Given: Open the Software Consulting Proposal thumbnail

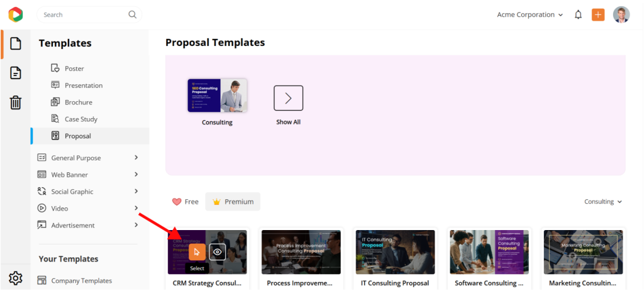Looking at the screenshot, I should (x=489, y=252).
